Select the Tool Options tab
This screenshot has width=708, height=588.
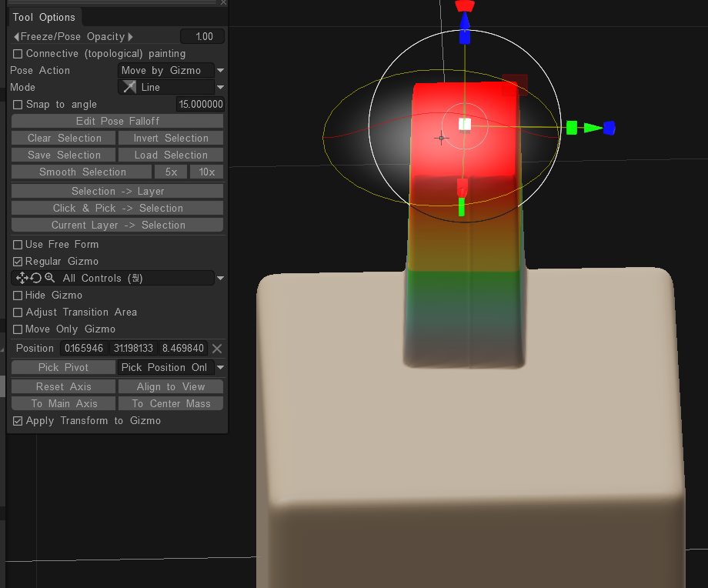click(x=44, y=17)
